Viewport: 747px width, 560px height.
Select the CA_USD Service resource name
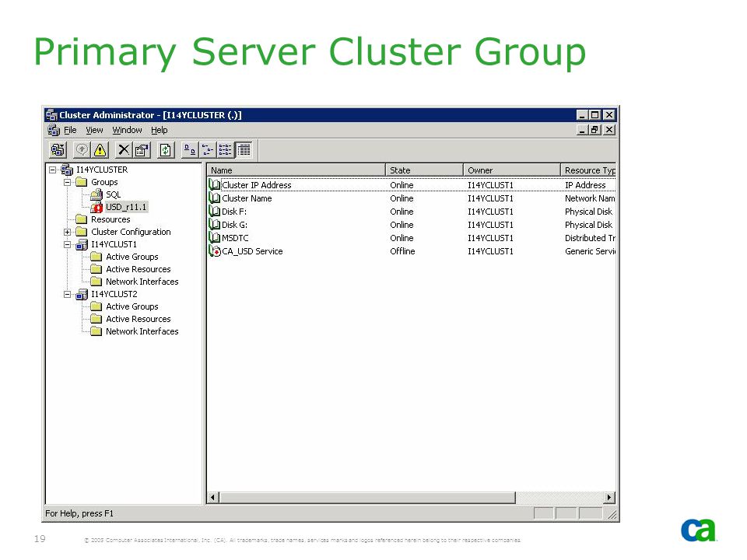pyautogui.click(x=252, y=251)
